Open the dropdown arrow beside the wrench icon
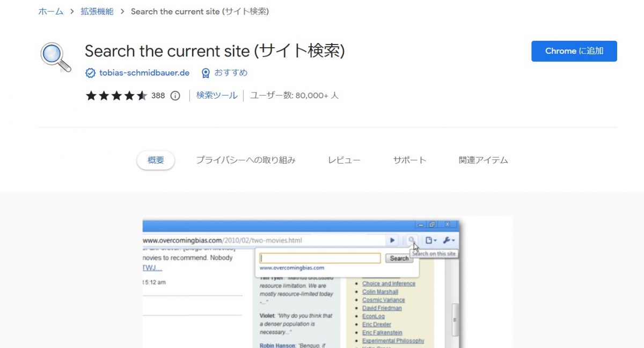The image size is (644, 348). pyautogui.click(x=453, y=241)
